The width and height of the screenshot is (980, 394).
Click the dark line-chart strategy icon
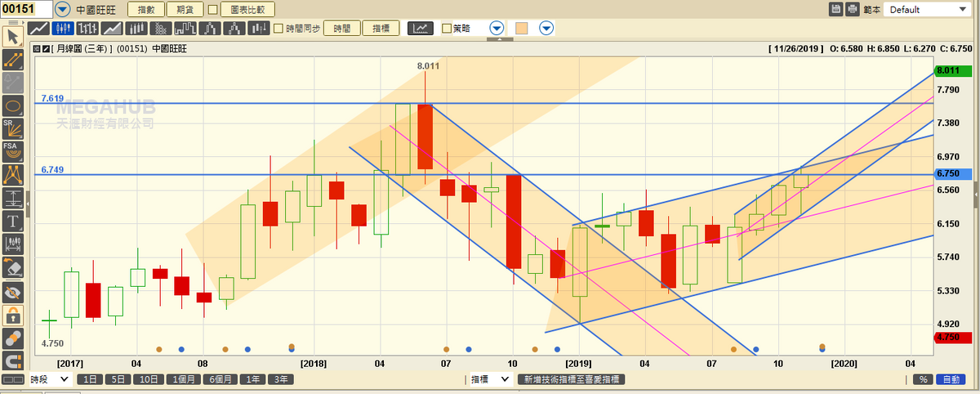[421, 28]
